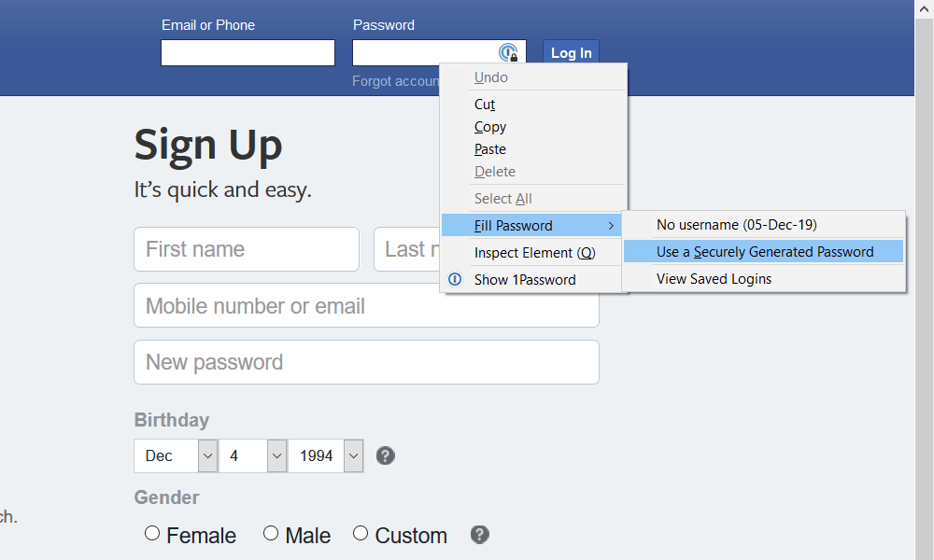
Task: Click the Log In button
Action: click(x=572, y=52)
